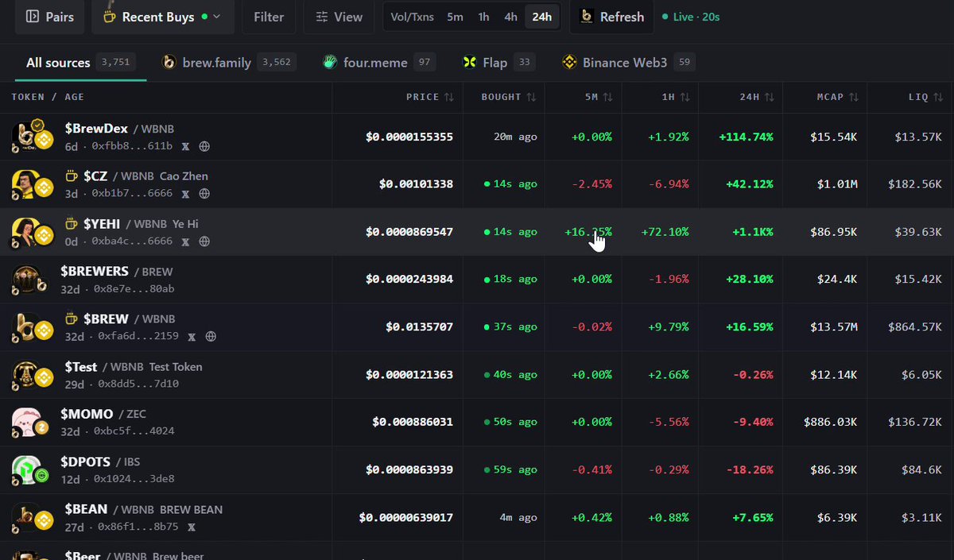The height and width of the screenshot is (560, 954).
Task: Click the $BREWERS token logo
Action: 29,280
